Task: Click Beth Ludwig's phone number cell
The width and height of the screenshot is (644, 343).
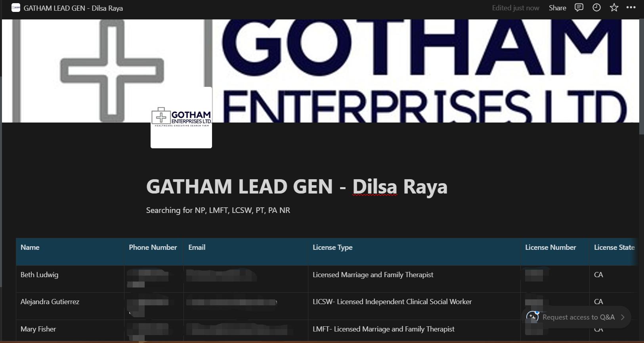Action: click(154, 279)
